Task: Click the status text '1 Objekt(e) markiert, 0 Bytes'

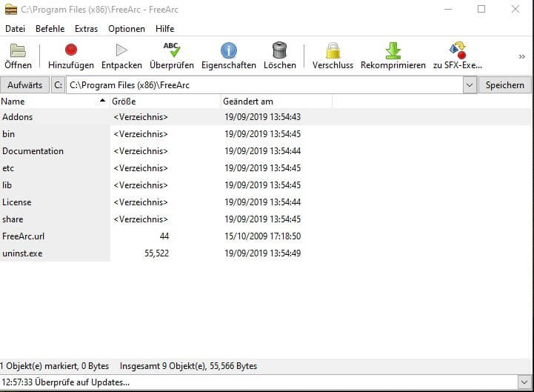Action: (x=55, y=366)
